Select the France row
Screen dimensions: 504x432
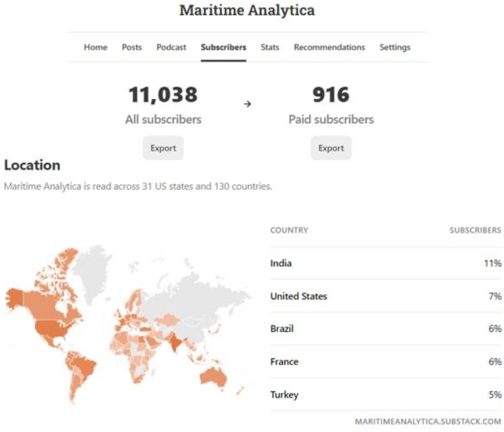coord(386,362)
